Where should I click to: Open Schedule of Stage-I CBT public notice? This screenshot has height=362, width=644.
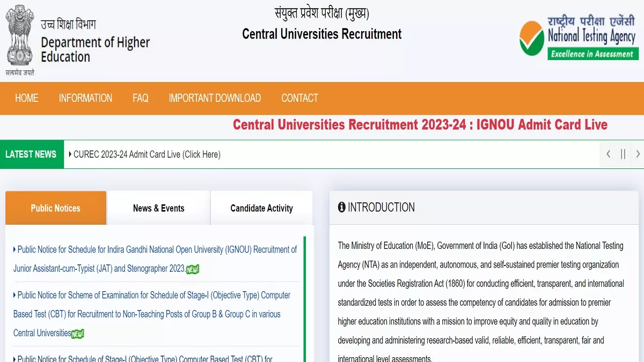point(143,358)
